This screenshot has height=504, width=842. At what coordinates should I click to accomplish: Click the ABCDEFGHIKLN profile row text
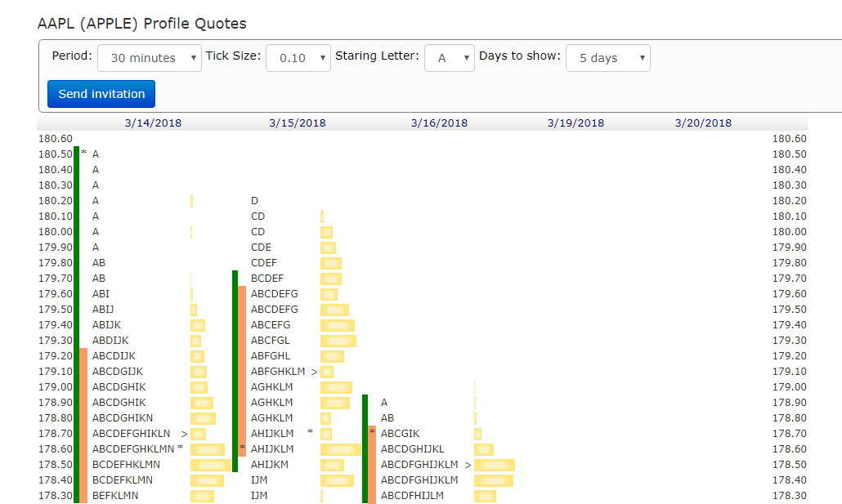point(131,434)
